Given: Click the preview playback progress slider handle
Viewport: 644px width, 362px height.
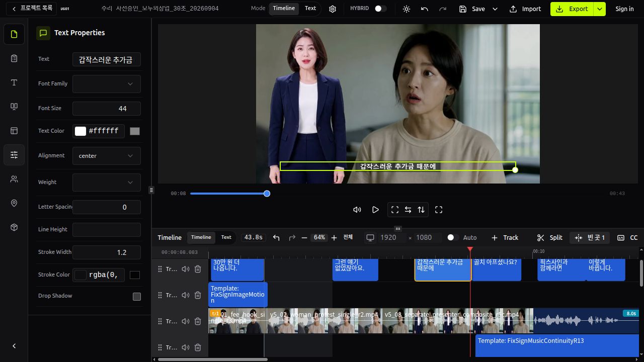Looking at the screenshot, I should coord(267,194).
